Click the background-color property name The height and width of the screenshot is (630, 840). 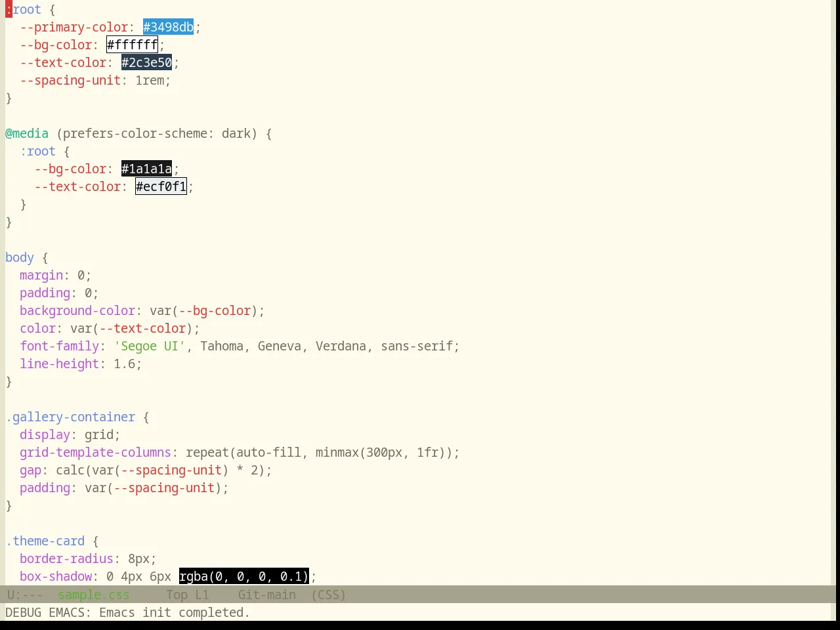(x=77, y=310)
